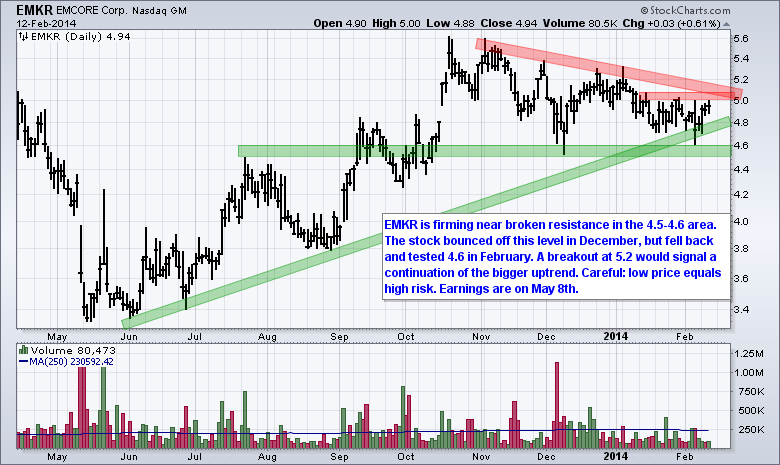Click the EMKR (Daily) 4.94 legend
The width and height of the screenshot is (780, 465).
81,36
